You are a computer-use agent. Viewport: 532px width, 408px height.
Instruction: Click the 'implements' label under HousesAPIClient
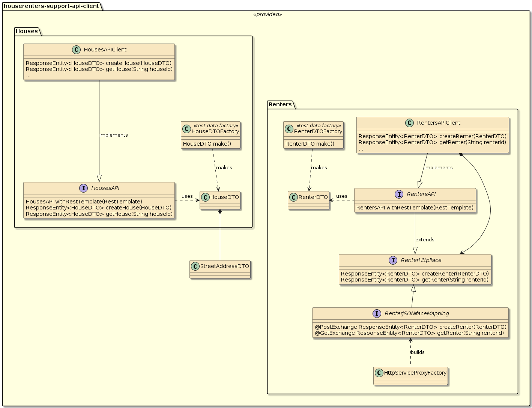click(114, 135)
